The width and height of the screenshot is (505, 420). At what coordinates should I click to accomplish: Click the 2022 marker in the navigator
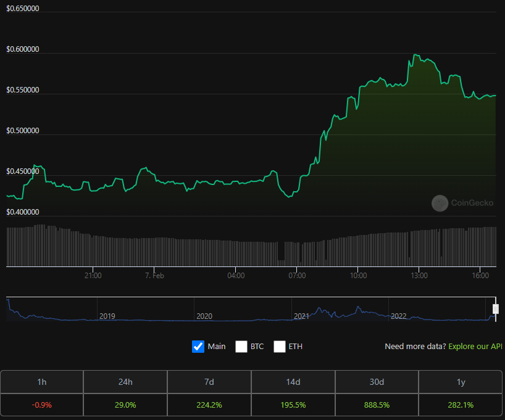(x=399, y=316)
